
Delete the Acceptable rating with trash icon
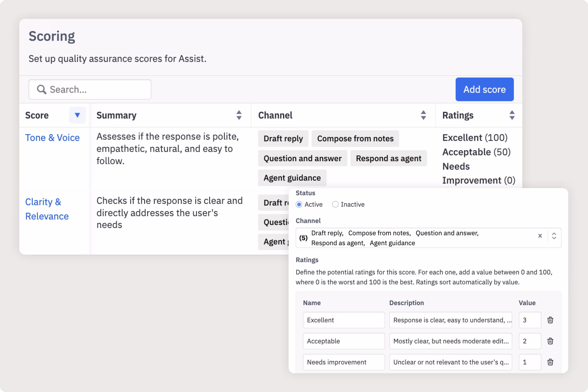click(x=550, y=341)
